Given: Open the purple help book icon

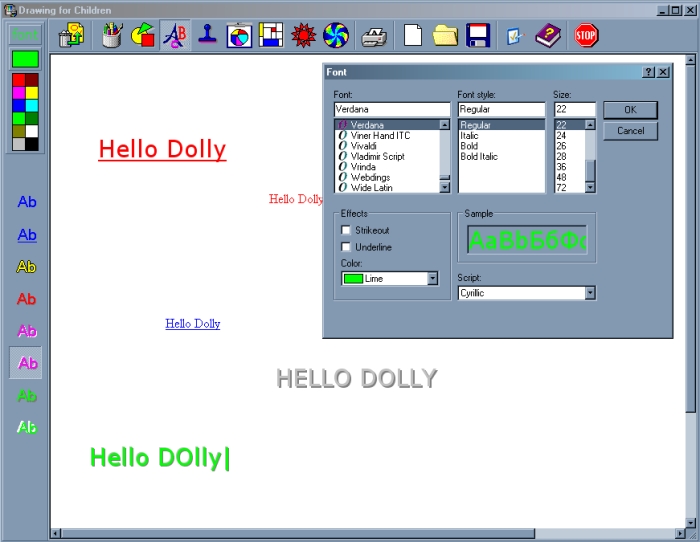Looking at the screenshot, I should (548, 37).
